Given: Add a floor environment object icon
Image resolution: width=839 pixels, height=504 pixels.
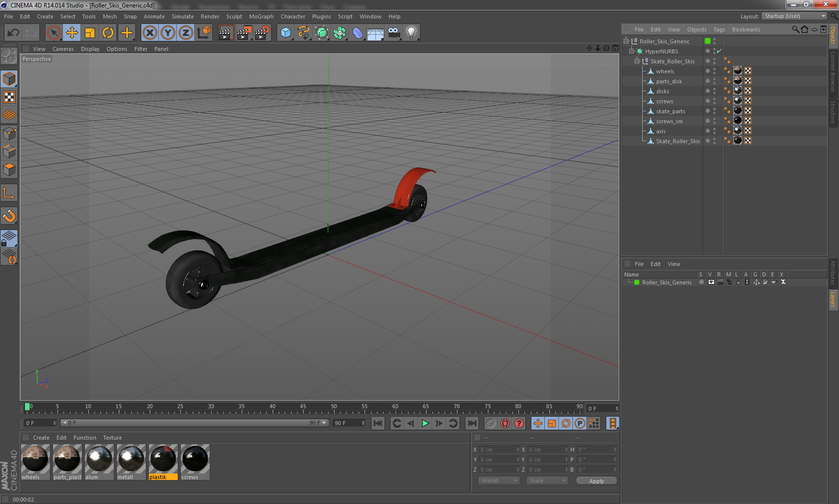Looking at the screenshot, I should pos(376,33).
